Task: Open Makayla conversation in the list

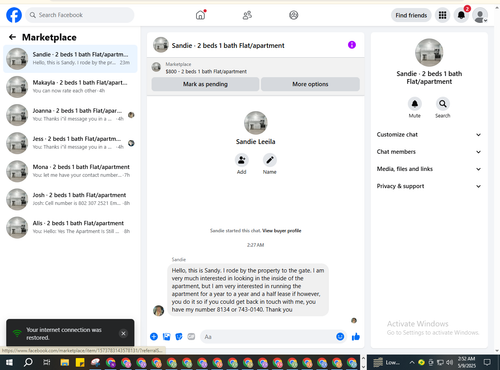Action: pyautogui.click(x=70, y=87)
